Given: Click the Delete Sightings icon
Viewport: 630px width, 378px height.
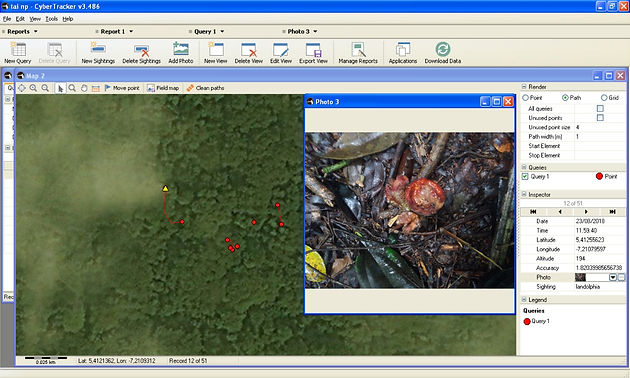Looking at the screenshot, I should 141,53.
